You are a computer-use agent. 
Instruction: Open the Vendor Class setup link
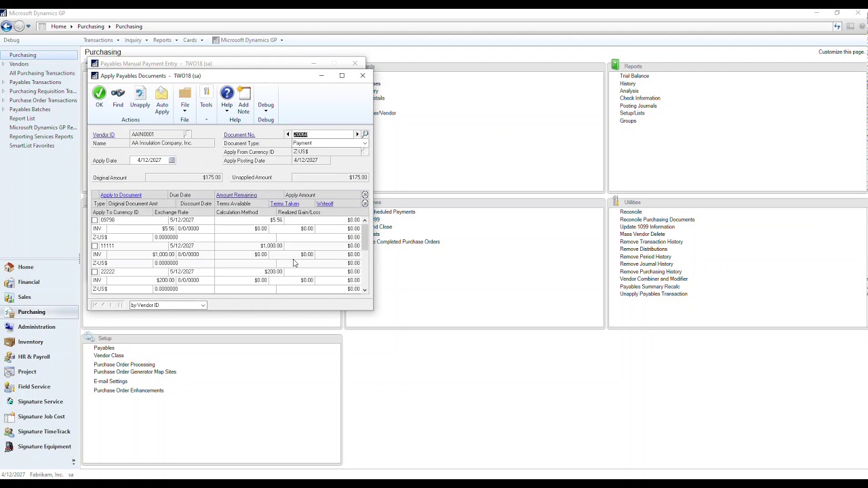[x=108, y=355]
